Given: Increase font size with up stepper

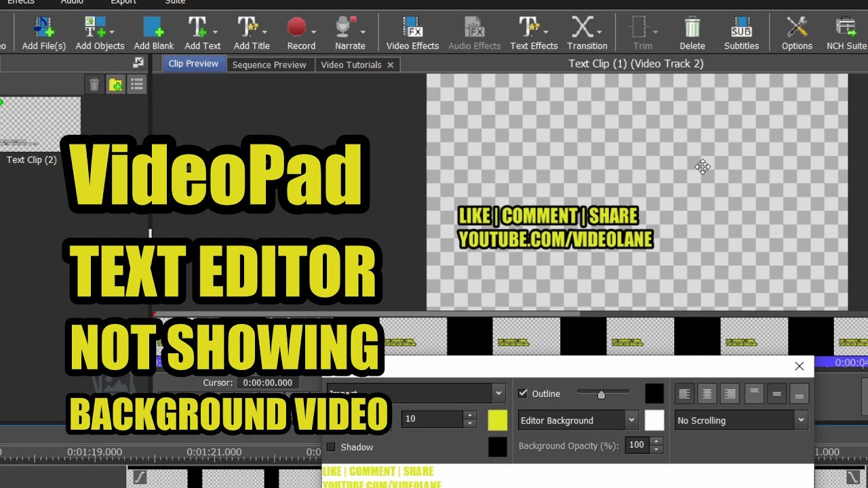Looking at the screenshot, I should coord(470,415).
